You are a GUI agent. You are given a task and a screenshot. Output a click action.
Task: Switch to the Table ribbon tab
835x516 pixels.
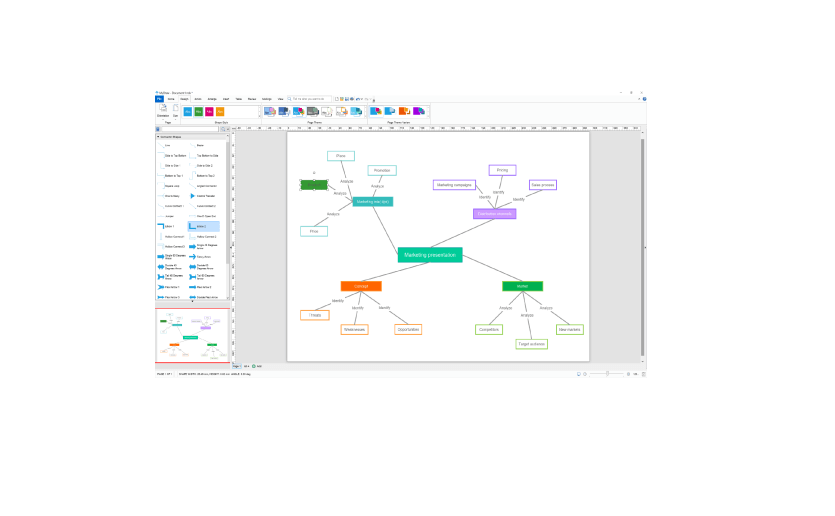coord(239,99)
